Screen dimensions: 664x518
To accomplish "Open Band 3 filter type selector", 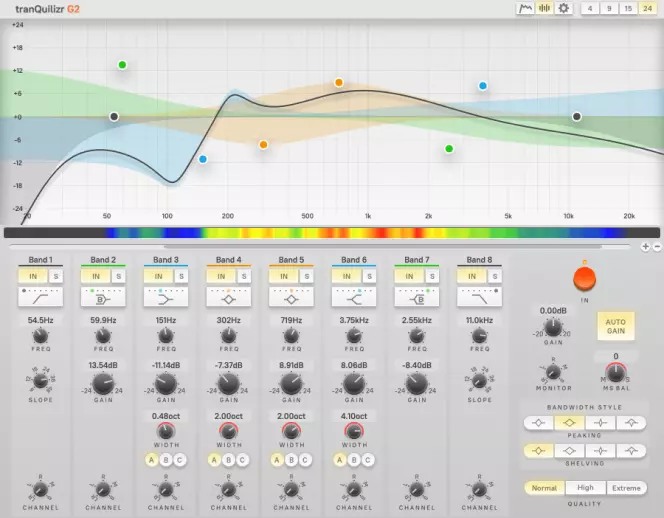I will [166, 296].
